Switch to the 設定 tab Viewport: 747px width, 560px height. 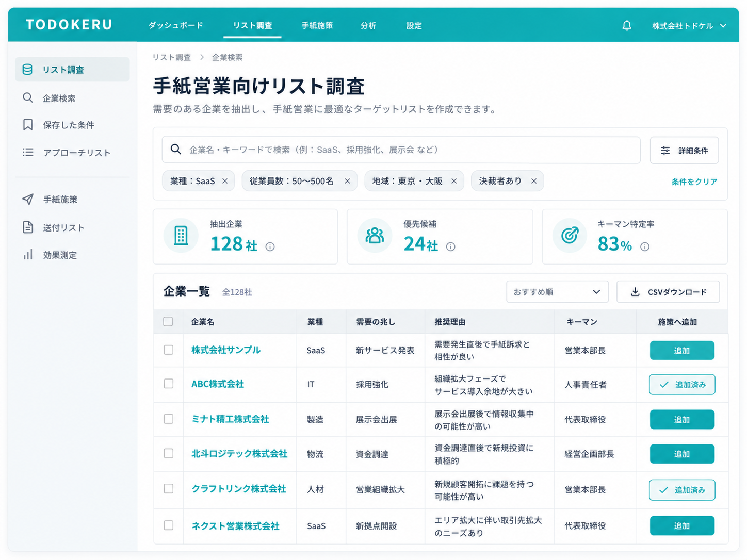pyautogui.click(x=414, y=25)
